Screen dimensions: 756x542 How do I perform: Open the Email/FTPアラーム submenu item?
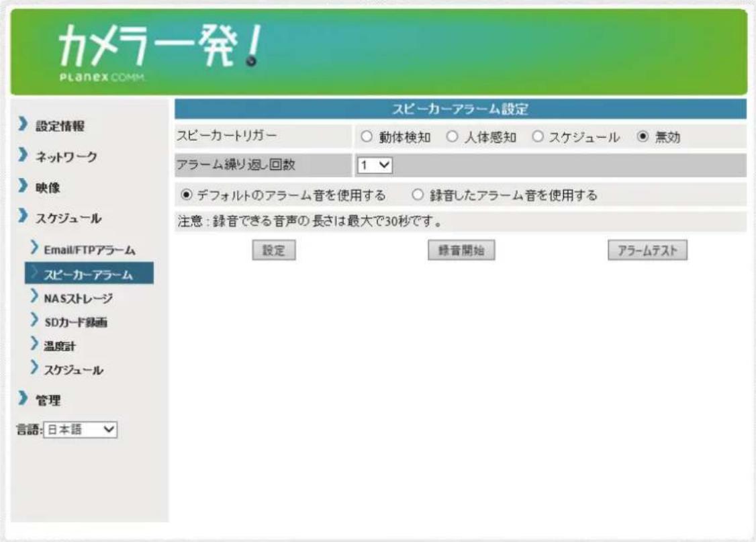click(90, 250)
